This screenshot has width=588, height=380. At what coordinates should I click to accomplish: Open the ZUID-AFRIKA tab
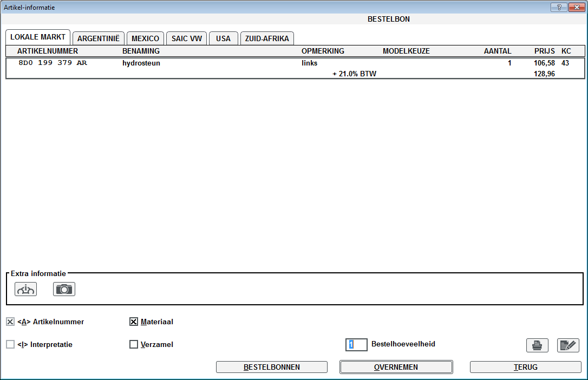click(267, 38)
